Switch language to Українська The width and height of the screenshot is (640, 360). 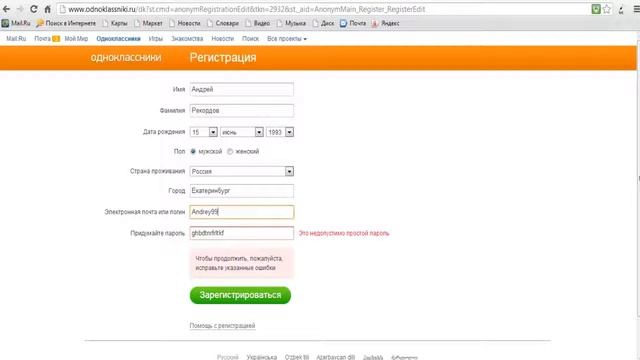262,357
